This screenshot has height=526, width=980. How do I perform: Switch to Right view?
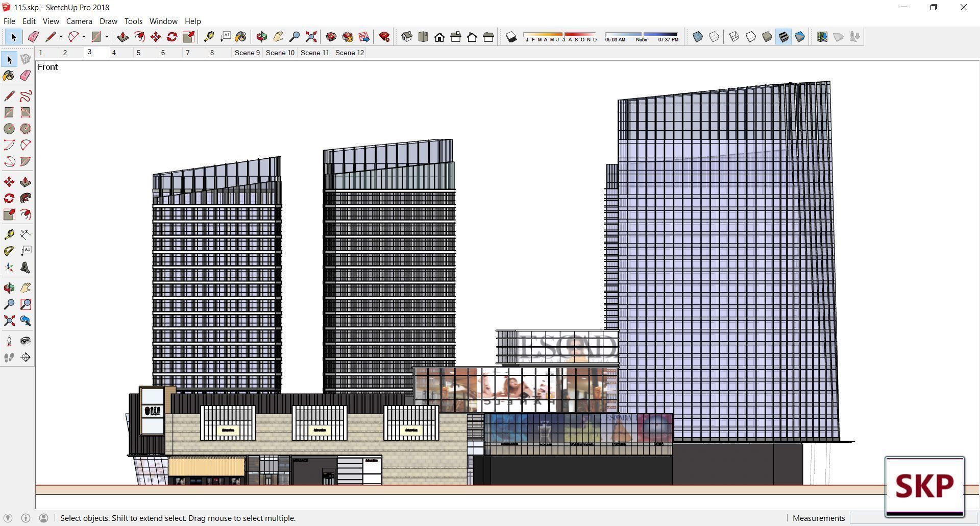click(x=455, y=37)
